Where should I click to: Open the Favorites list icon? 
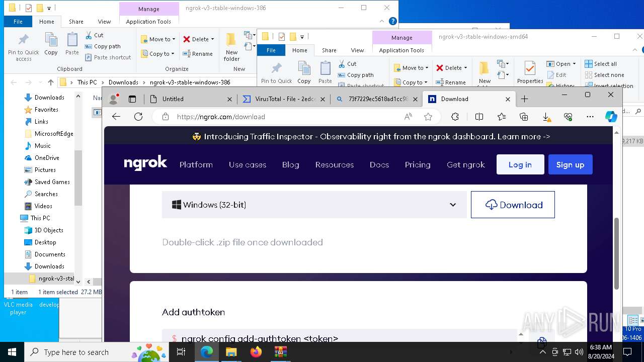502,117
